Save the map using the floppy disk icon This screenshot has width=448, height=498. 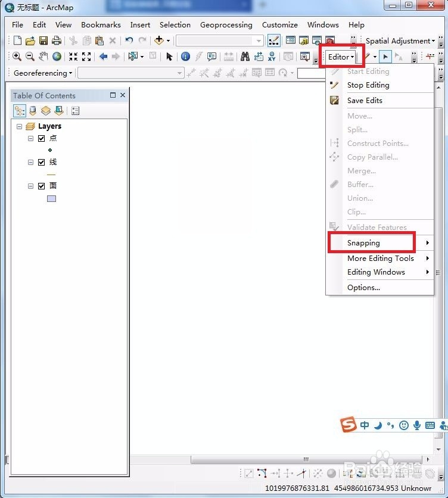(43, 41)
